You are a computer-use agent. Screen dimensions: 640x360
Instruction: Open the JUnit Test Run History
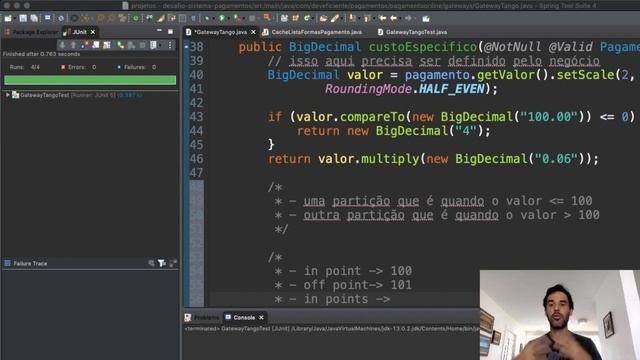point(153,45)
